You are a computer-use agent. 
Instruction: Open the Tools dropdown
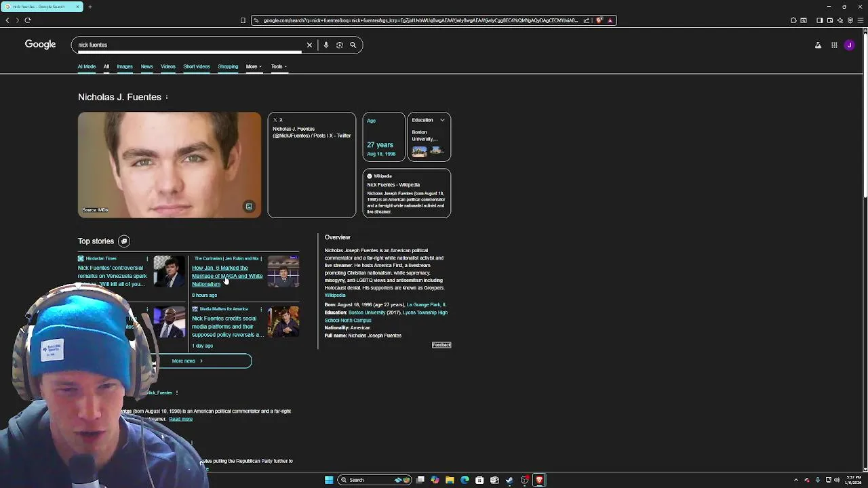(279, 66)
